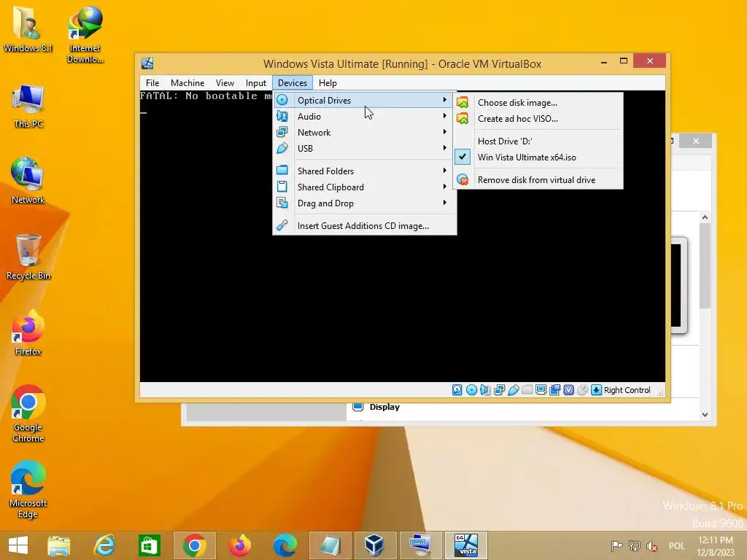Click the recording status bar indicator
Image resolution: width=747 pixels, height=560 pixels.
pyautogui.click(x=554, y=390)
